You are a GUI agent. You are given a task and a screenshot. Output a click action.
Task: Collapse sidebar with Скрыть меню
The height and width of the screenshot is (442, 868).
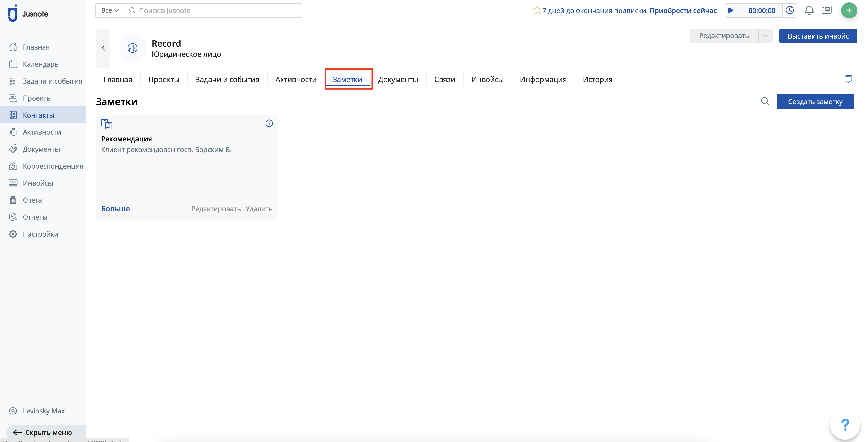pos(43,432)
